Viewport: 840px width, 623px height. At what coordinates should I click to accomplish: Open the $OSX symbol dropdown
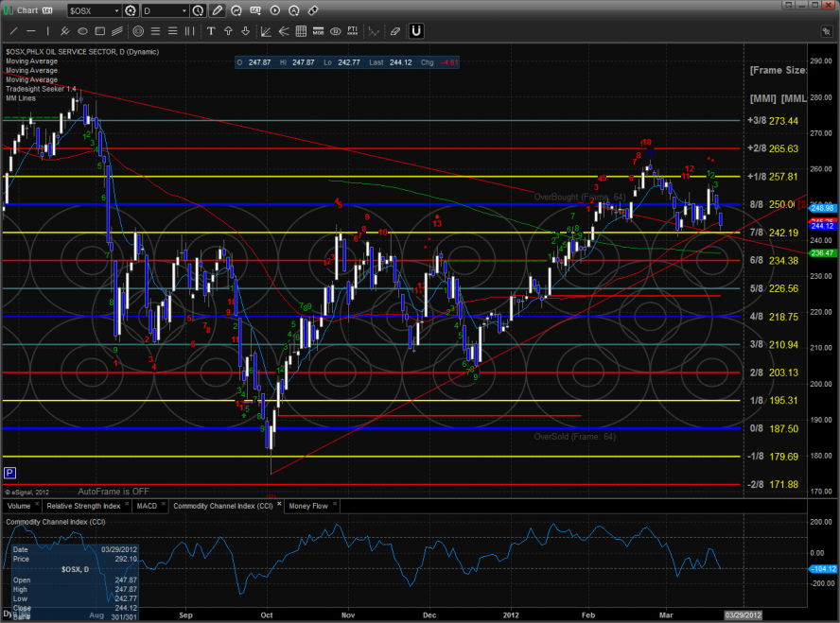(116, 11)
